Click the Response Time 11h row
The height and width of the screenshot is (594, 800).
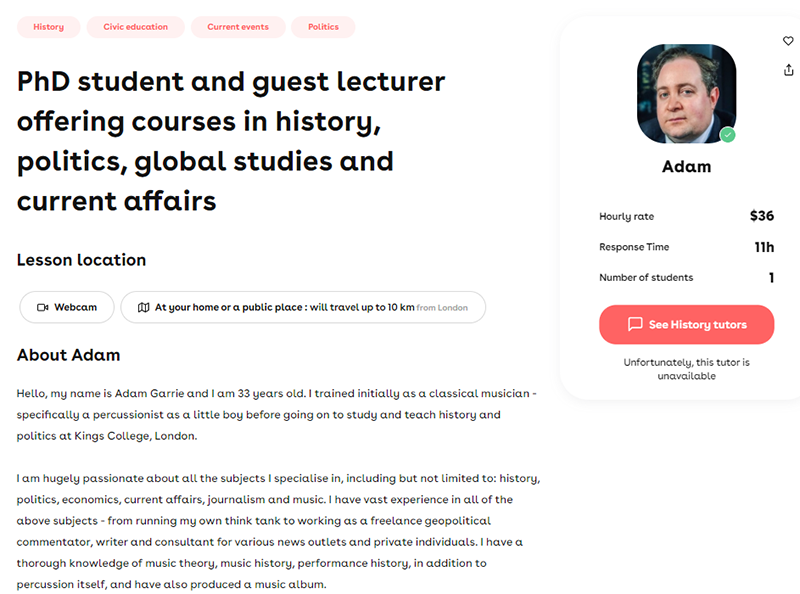pos(686,247)
